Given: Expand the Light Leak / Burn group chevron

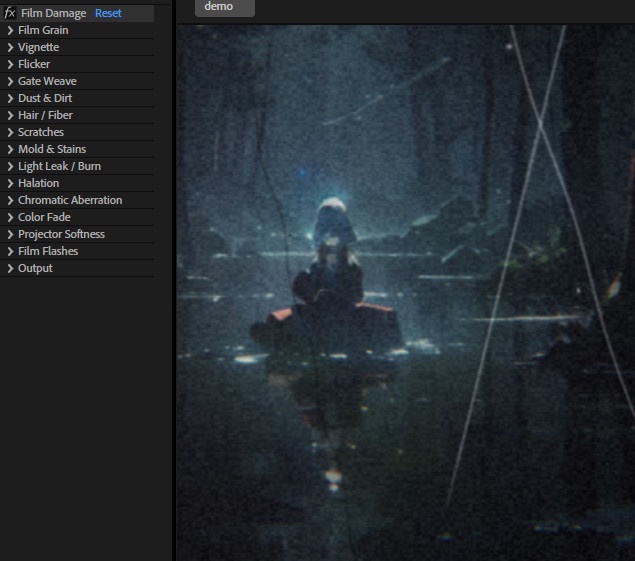Looking at the screenshot, I should 11,166.
